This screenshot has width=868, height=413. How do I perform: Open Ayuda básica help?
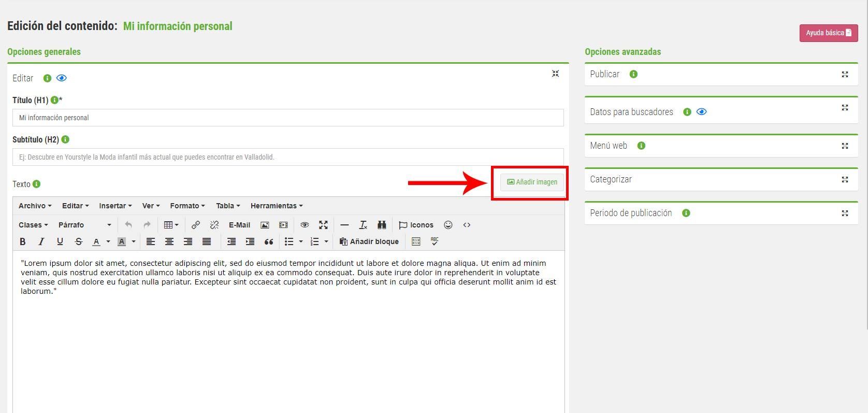coord(829,33)
